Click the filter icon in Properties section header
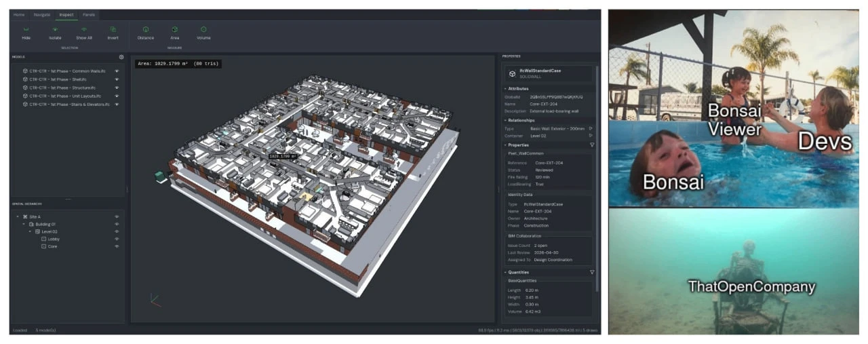Image resolution: width=868 pixels, height=344 pixels. pyautogui.click(x=592, y=145)
